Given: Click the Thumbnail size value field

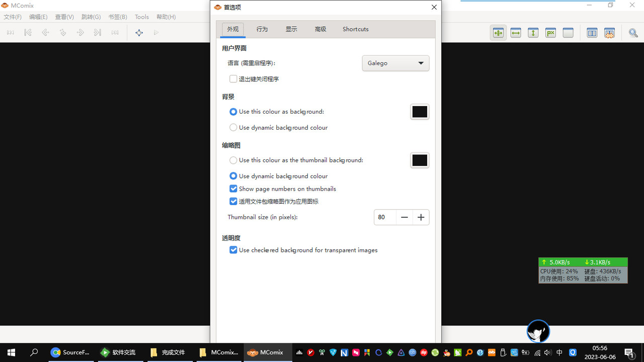Looking at the screenshot, I should (x=385, y=217).
